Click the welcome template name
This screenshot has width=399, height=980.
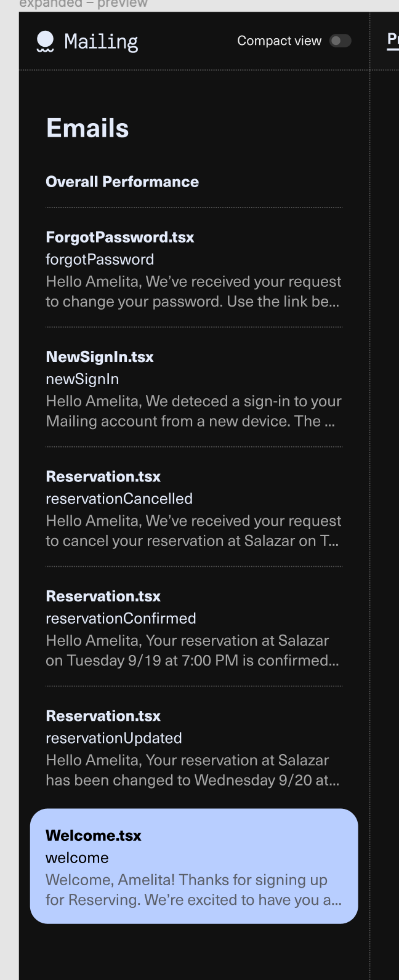coord(78,857)
